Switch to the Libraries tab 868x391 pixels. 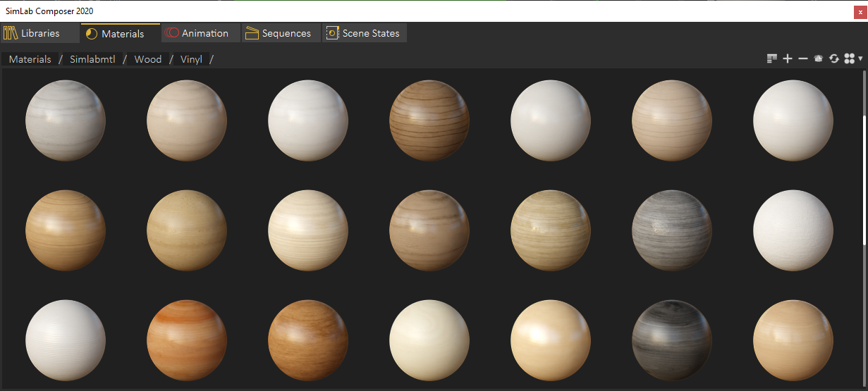(32, 33)
